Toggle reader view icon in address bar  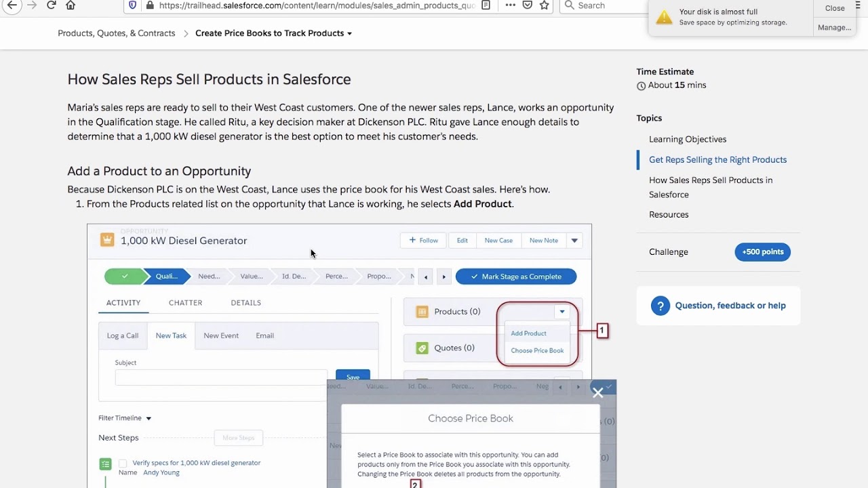tap(486, 5)
